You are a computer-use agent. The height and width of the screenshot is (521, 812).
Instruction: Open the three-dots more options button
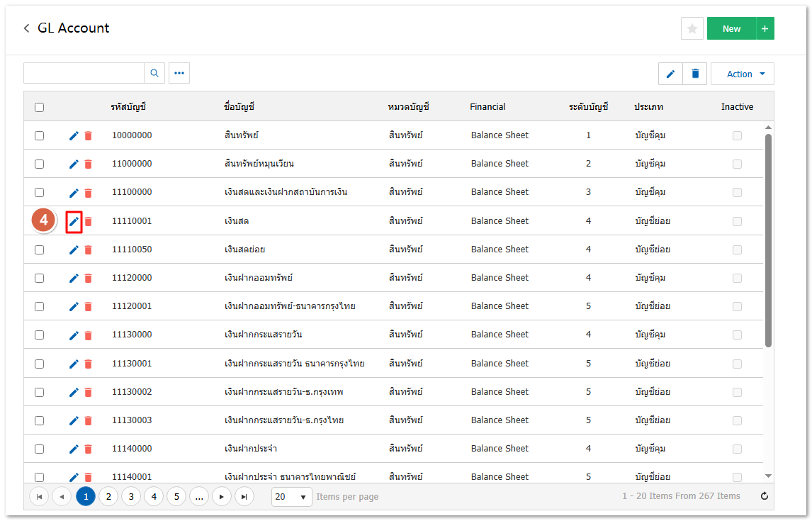179,73
